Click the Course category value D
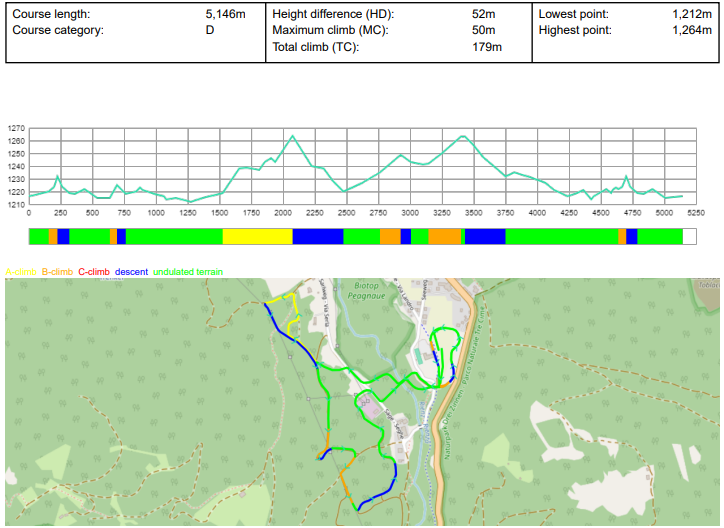This screenshot has height=528, width=724. click(210, 30)
